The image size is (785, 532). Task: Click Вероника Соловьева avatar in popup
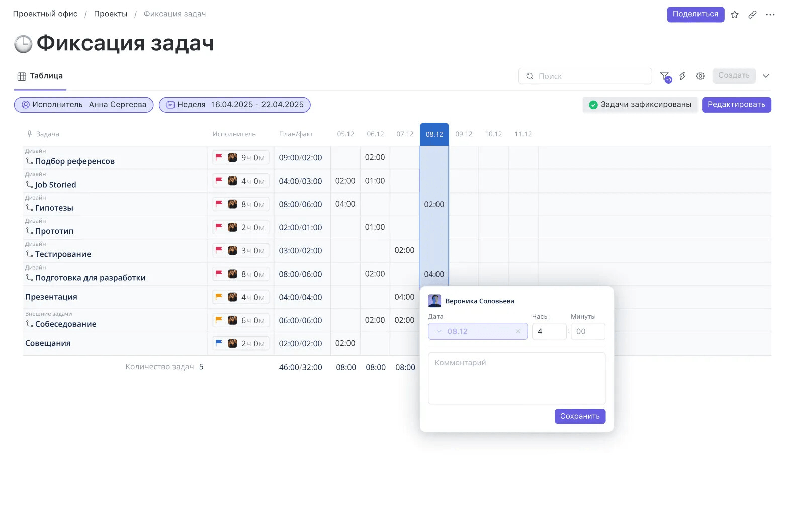point(434,301)
